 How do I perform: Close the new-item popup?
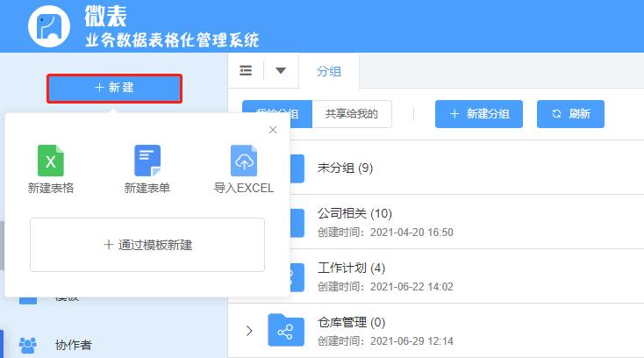point(273,130)
